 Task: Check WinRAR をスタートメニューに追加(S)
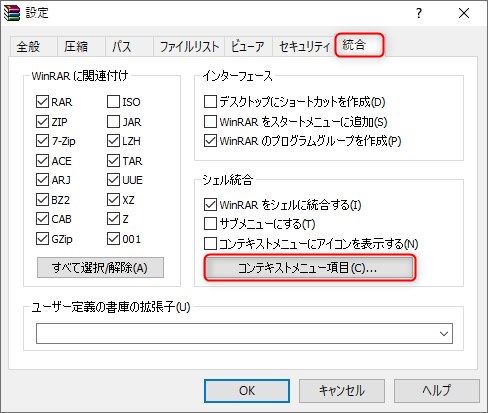(x=210, y=122)
